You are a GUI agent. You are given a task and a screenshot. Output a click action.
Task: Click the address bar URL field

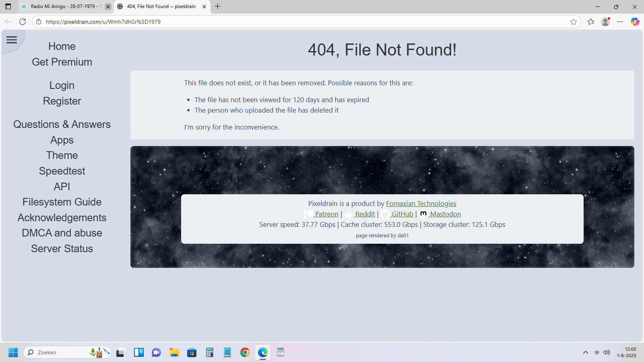[282, 22]
